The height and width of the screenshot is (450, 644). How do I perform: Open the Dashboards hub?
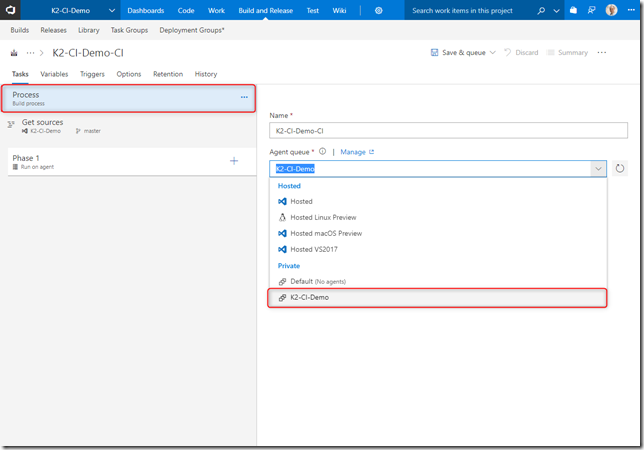click(145, 11)
